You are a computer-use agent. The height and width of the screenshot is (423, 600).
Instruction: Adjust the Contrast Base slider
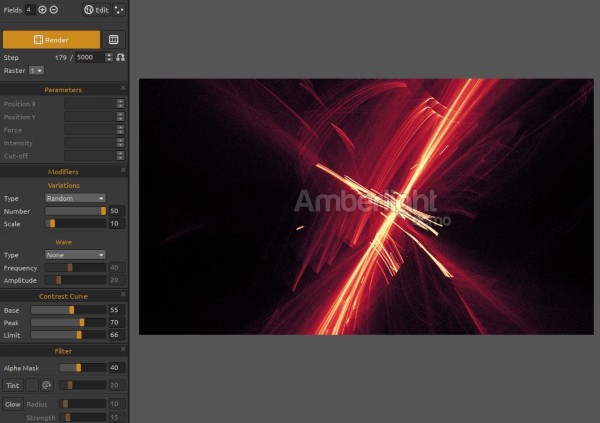[68, 310]
